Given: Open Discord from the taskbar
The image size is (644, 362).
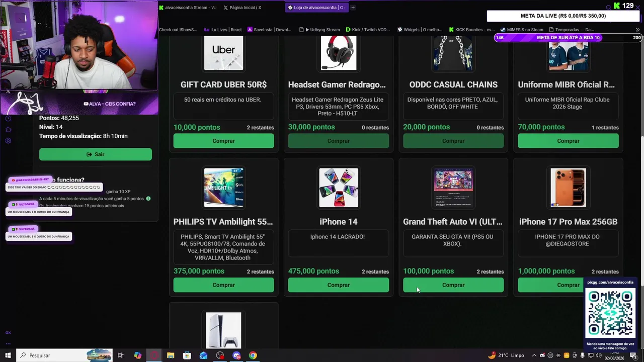Looking at the screenshot, I should click(236, 355).
